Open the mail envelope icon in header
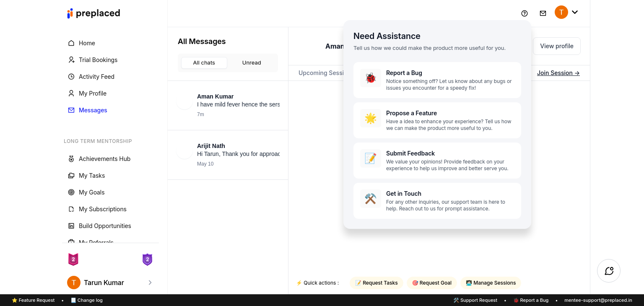Screen dimensions: 644x306 tap(543, 13)
